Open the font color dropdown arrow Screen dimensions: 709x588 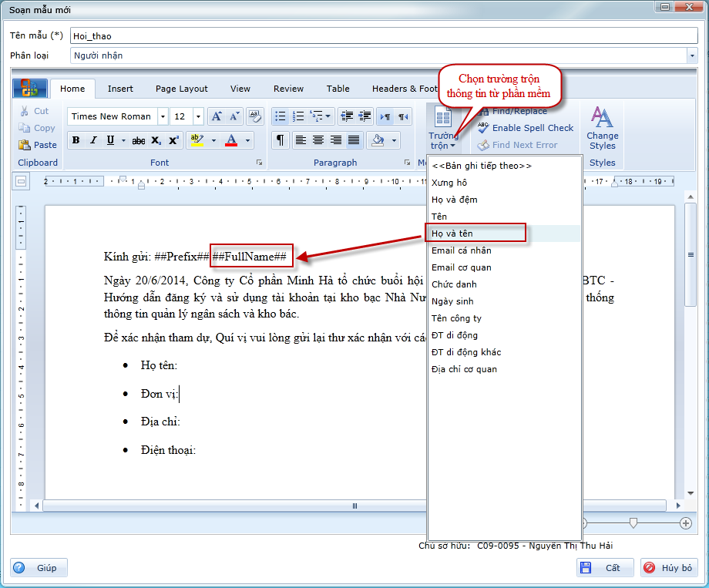248,140
